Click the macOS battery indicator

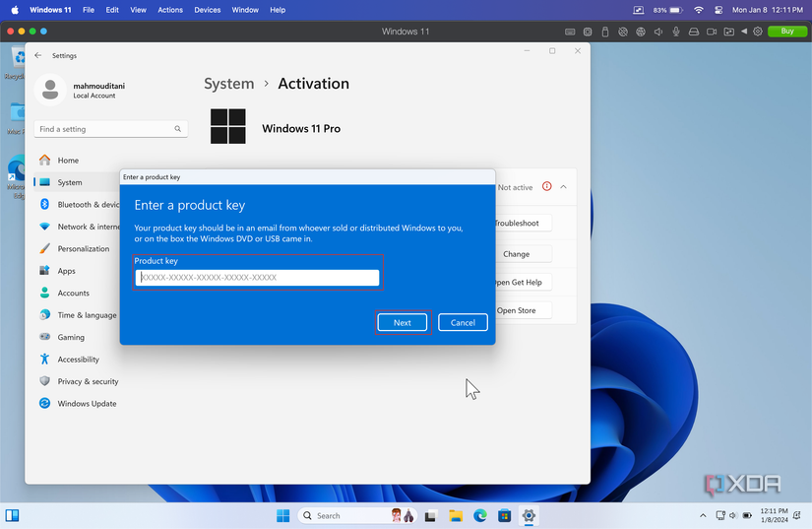point(668,10)
